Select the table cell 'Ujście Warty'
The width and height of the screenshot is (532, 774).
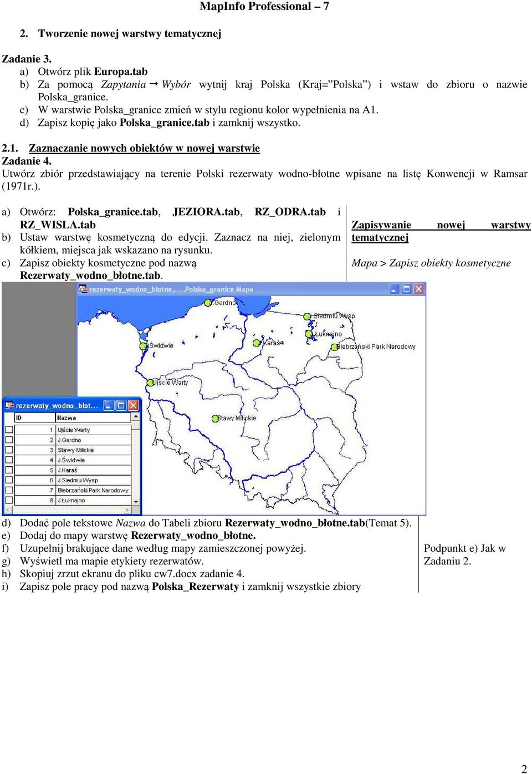click(x=93, y=430)
